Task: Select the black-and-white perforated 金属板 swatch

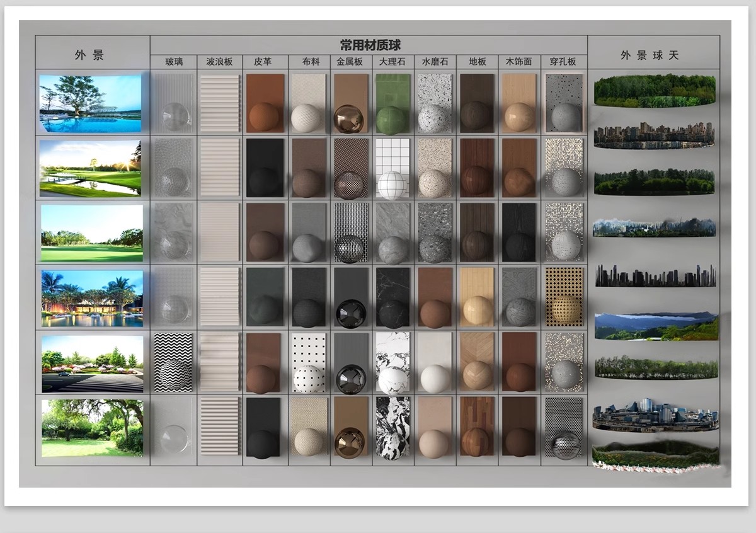Action: tap(350, 232)
